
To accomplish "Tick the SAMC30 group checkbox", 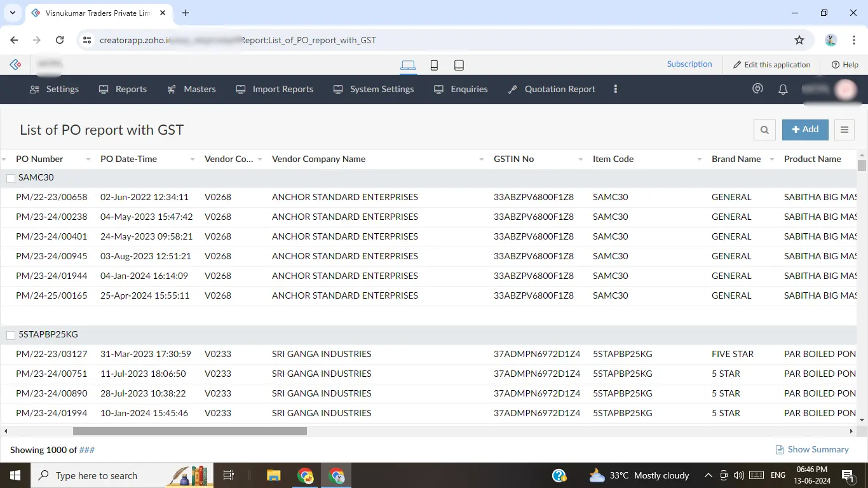I will (10, 177).
